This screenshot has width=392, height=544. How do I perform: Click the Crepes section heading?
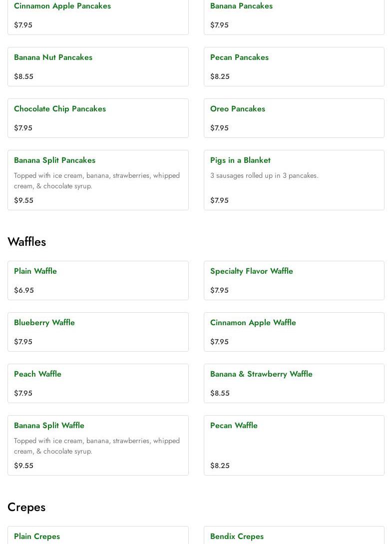point(26,507)
